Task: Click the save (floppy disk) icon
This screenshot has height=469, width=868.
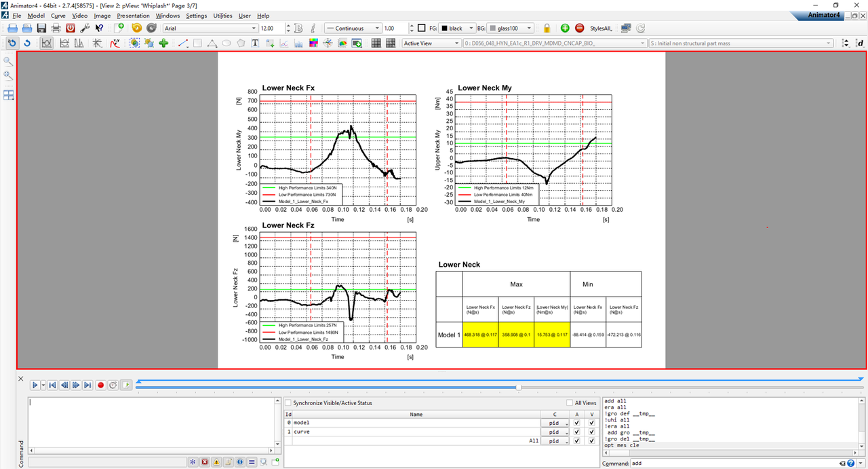Action: 41,29
